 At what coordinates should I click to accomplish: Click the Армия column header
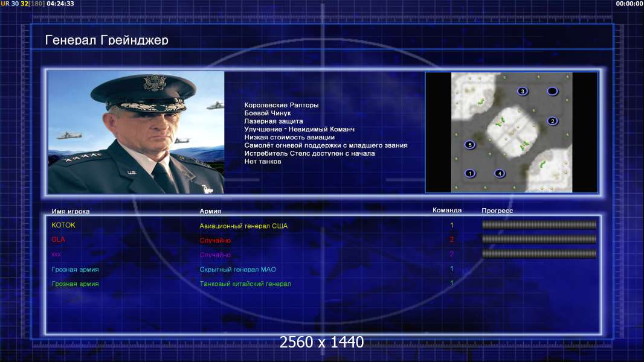(x=210, y=211)
